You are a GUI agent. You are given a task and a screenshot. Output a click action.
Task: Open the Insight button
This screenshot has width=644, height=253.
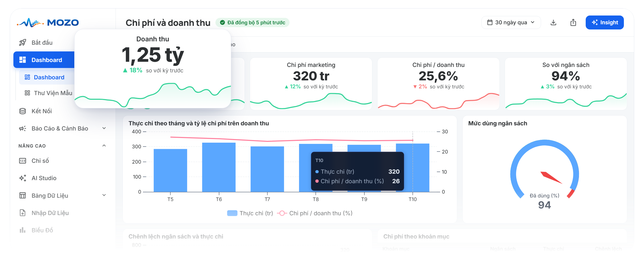(605, 22)
